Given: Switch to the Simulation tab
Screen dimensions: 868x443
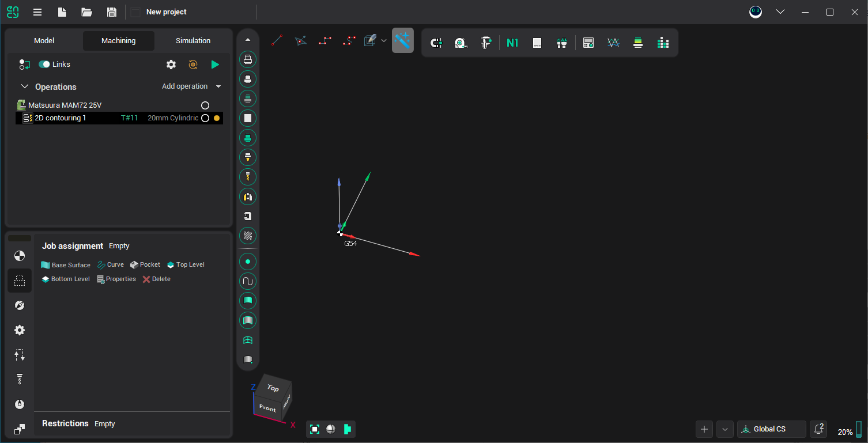Looking at the screenshot, I should pyautogui.click(x=193, y=41).
